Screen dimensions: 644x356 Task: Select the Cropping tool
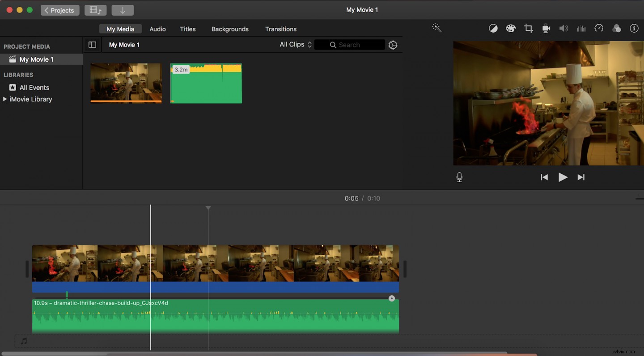[x=528, y=28]
